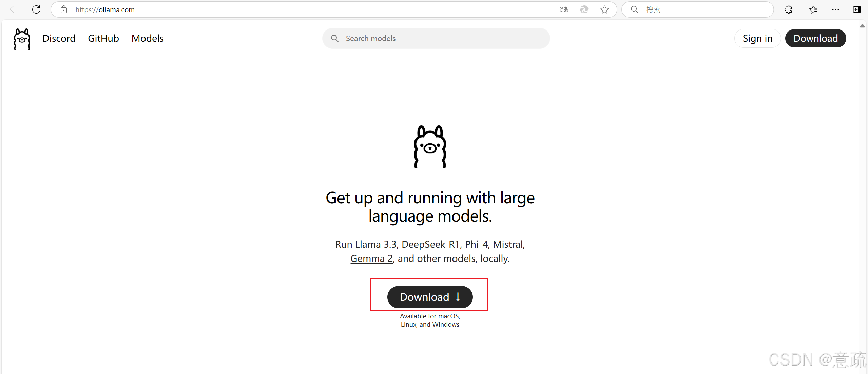Go to the Models page

tap(148, 38)
